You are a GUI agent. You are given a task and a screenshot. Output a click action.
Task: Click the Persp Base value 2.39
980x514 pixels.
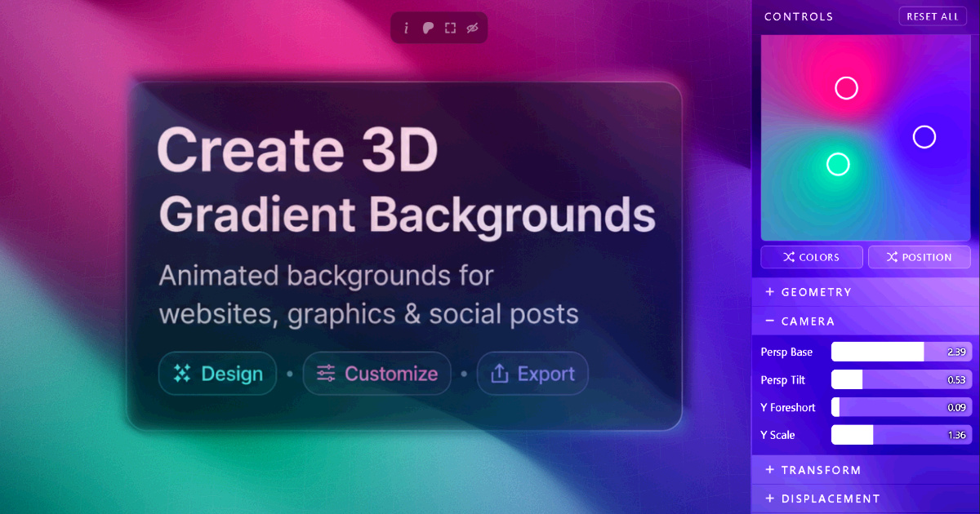tap(956, 352)
